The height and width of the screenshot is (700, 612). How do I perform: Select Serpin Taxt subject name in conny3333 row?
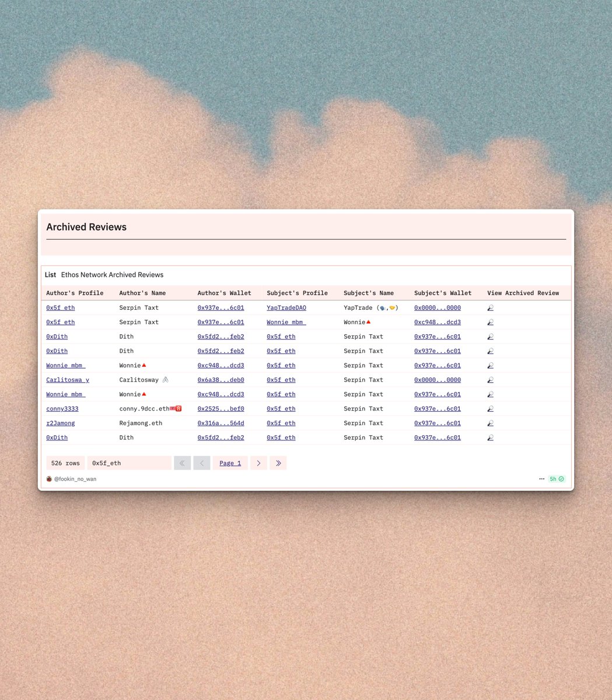point(363,409)
